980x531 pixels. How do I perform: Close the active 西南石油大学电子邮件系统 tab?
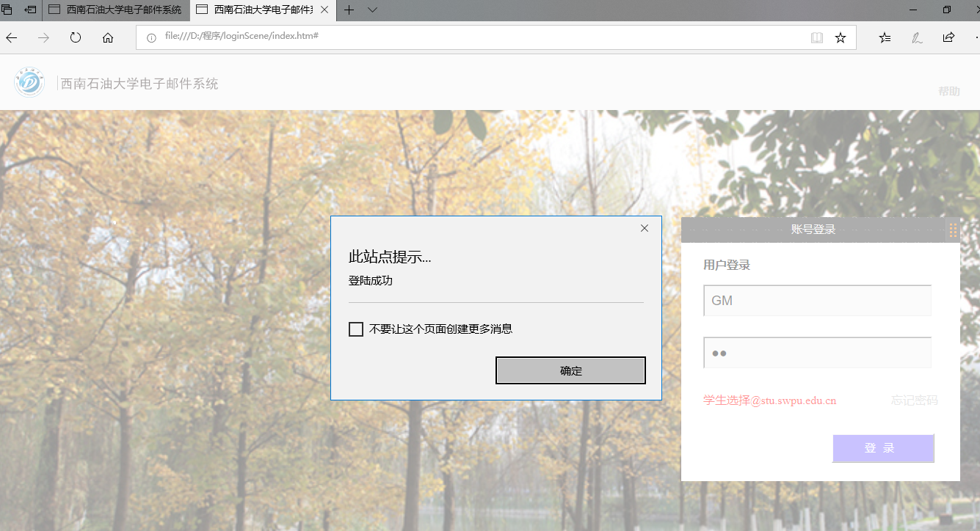tap(324, 10)
